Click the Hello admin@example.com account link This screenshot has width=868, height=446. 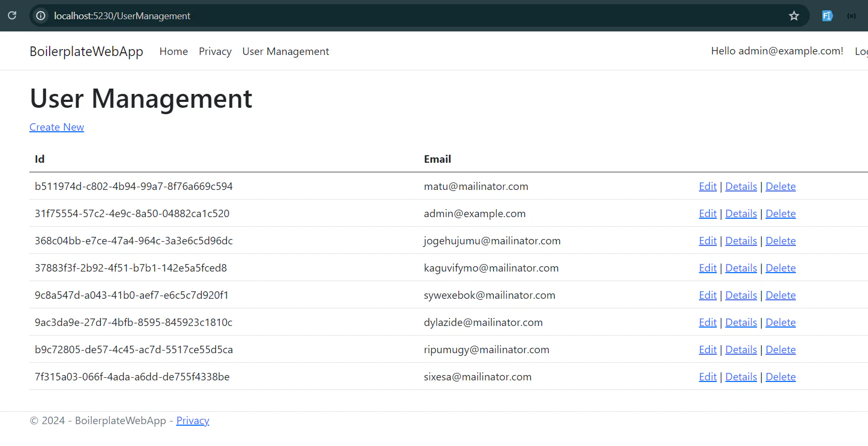[777, 51]
